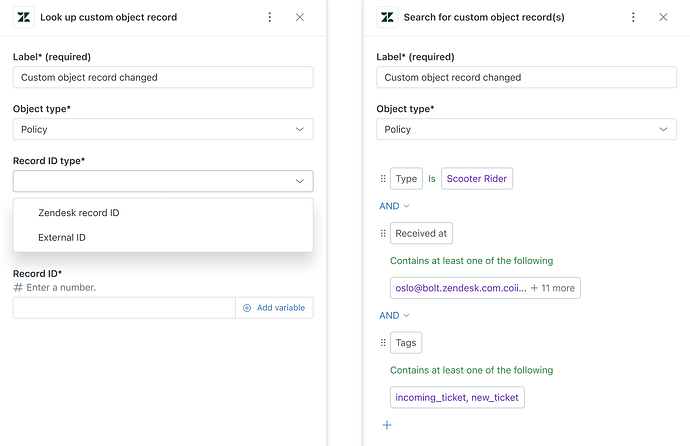Screen dimensions: 690x446
Task: Open three-dot menu in Search panel
Action: pyautogui.click(x=633, y=17)
